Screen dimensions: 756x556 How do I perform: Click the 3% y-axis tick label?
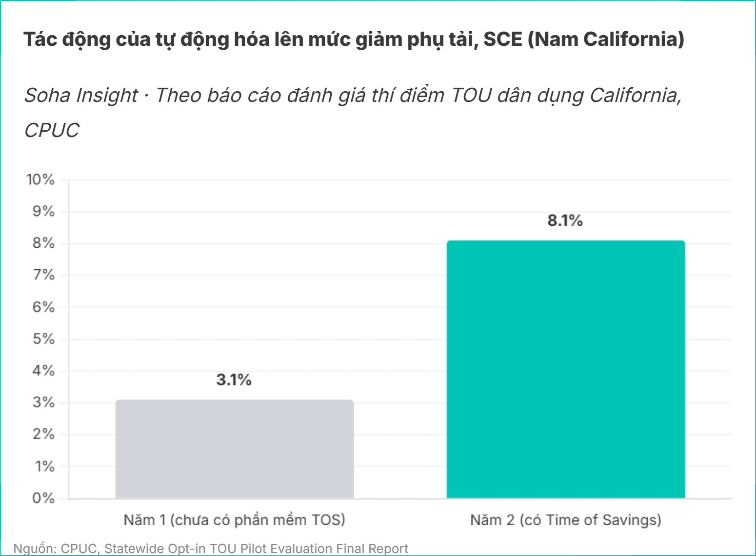[43, 402]
